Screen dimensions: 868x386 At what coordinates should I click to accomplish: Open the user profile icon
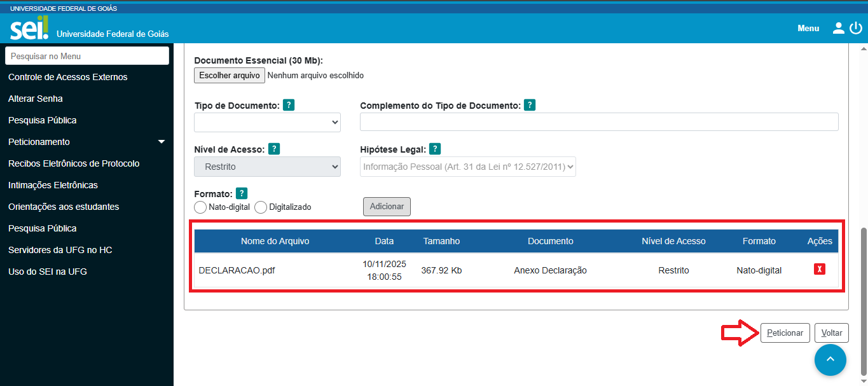pos(838,28)
